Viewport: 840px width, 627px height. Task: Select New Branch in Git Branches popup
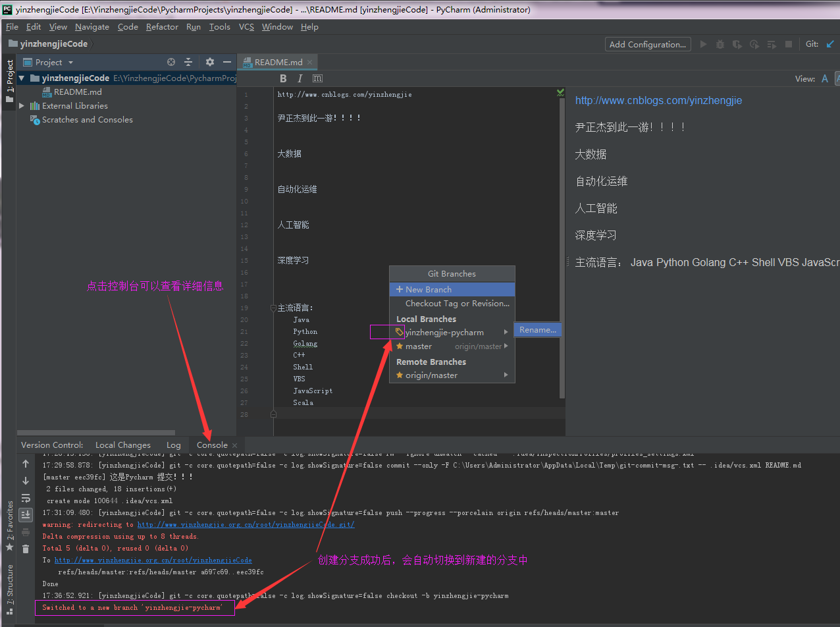(452, 289)
